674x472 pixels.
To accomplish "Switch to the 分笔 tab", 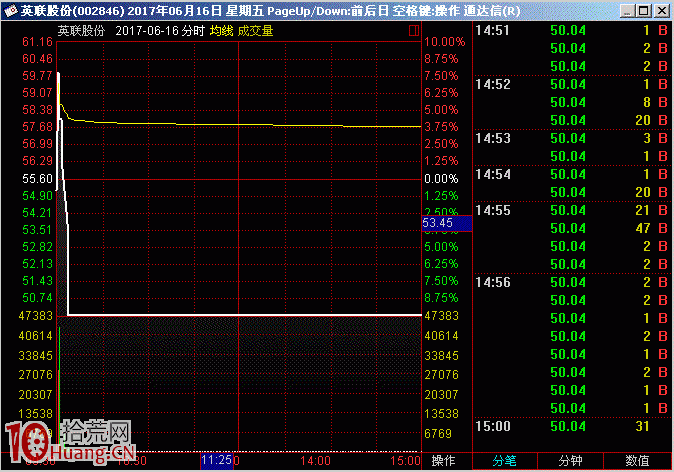I will pos(505,461).
